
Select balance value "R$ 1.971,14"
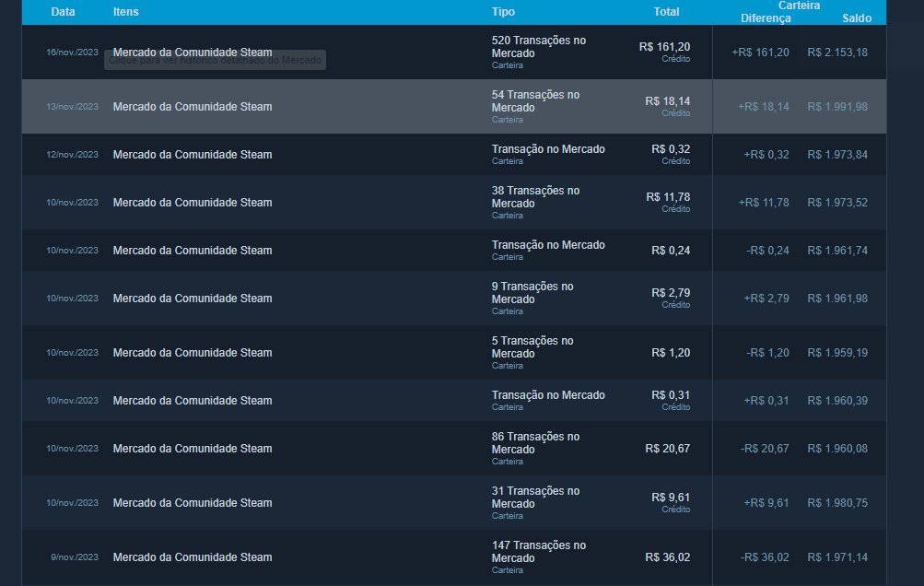pos(837,557)
